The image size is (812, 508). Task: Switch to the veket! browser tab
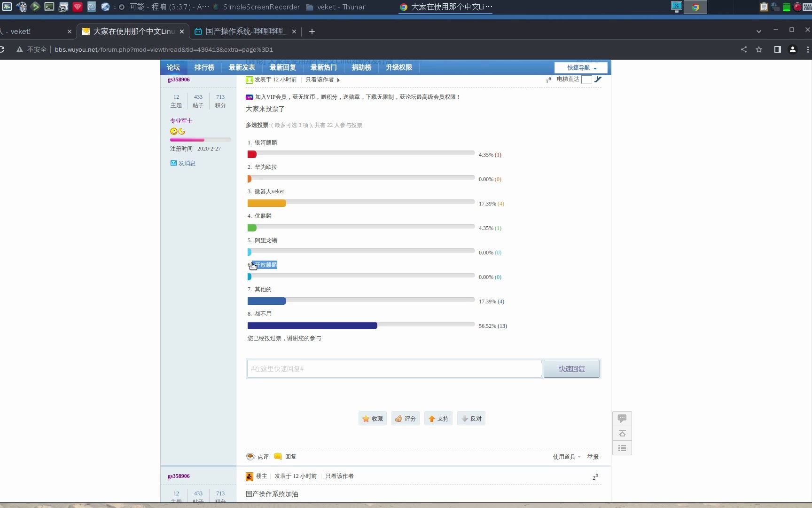click(x=35, y=32)
